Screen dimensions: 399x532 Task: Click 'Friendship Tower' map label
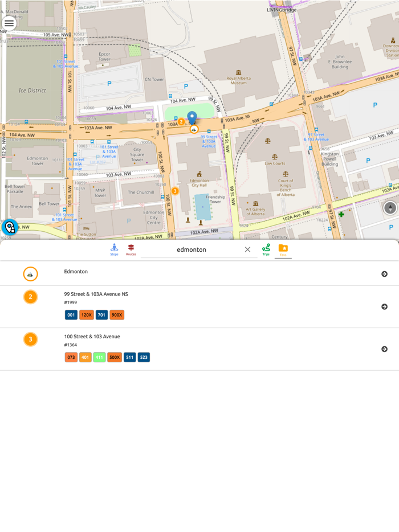(x=215, y=199)
